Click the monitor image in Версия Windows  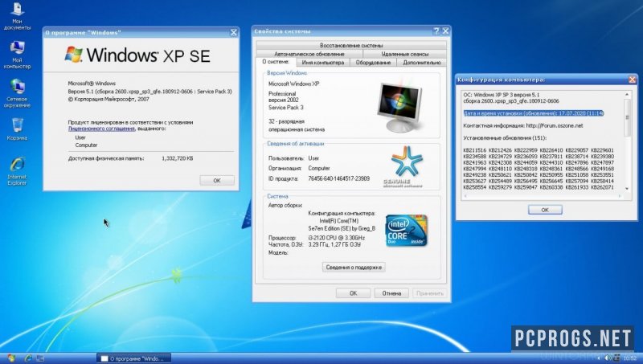tap(399, 108)
